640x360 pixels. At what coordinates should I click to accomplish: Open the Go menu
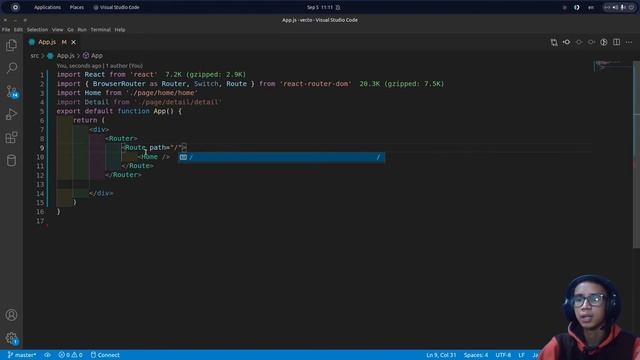pyautogui.click(x=71, y=30)
